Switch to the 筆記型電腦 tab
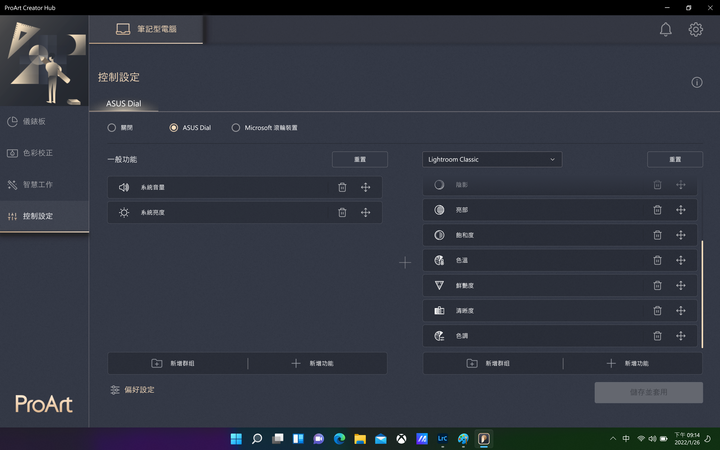This screenshot has height=450, width=720. pyautogui.click(x=146, y=29)
